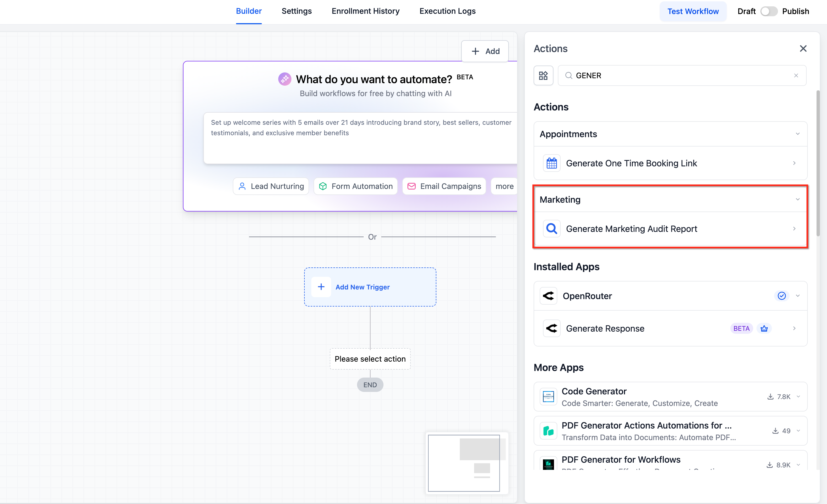Switch to the Settings tab
The height and width of the screenshot is (504, 827).
(x=296, y=11)
